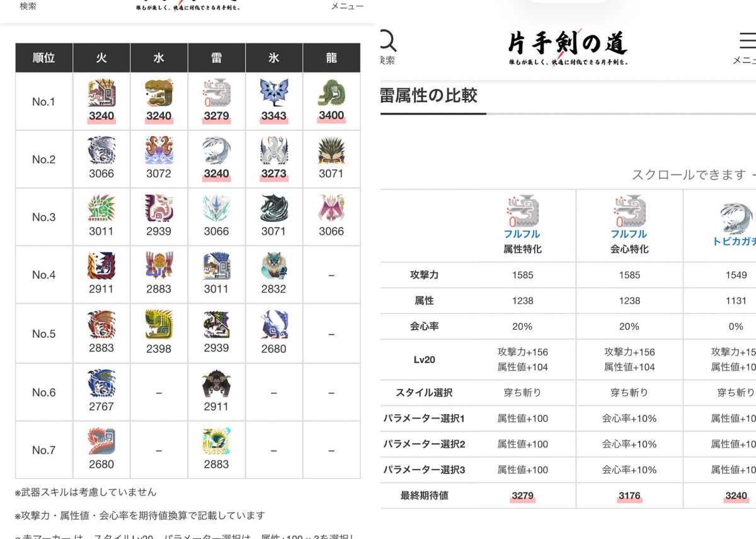This screenshot has width=756, height=539.
Task: Click the No.4 rank row label
Action: (44, 275)
